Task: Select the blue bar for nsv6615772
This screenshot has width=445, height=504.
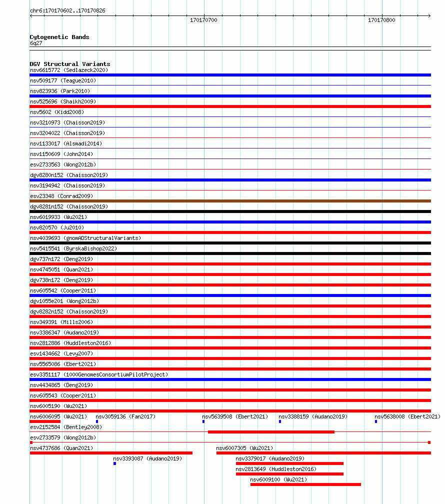Action: [230, 75]
